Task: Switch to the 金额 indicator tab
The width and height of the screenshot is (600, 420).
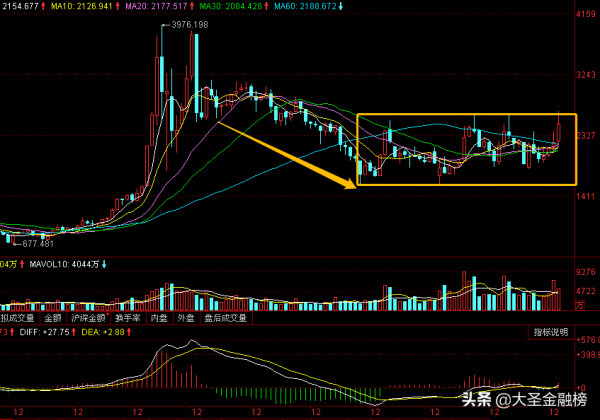Action: point(52,318)
